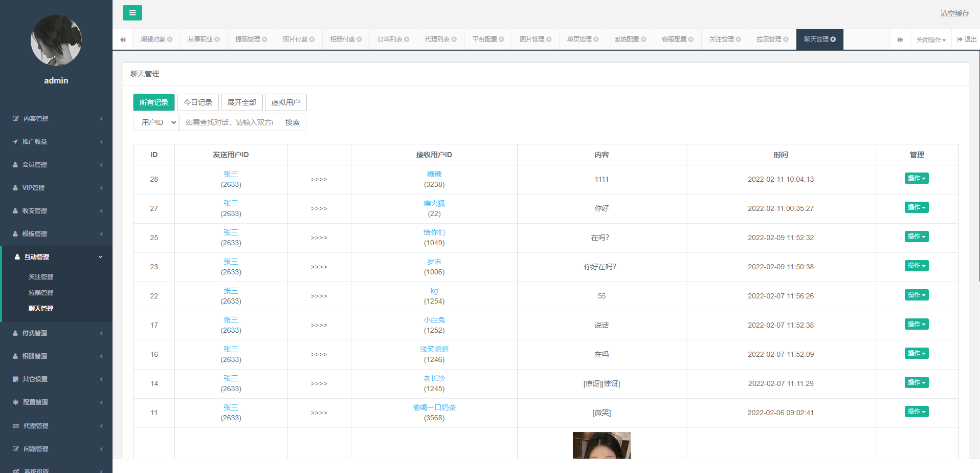Click the 收支管理 sidebar icon

pyautogui.click(x=14, y=210)
